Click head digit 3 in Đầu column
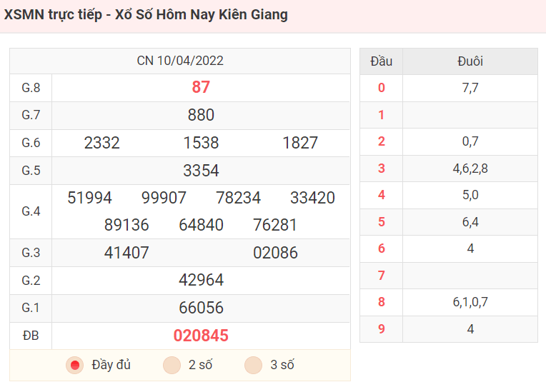The image size is (546, 392). pos(382,169)
